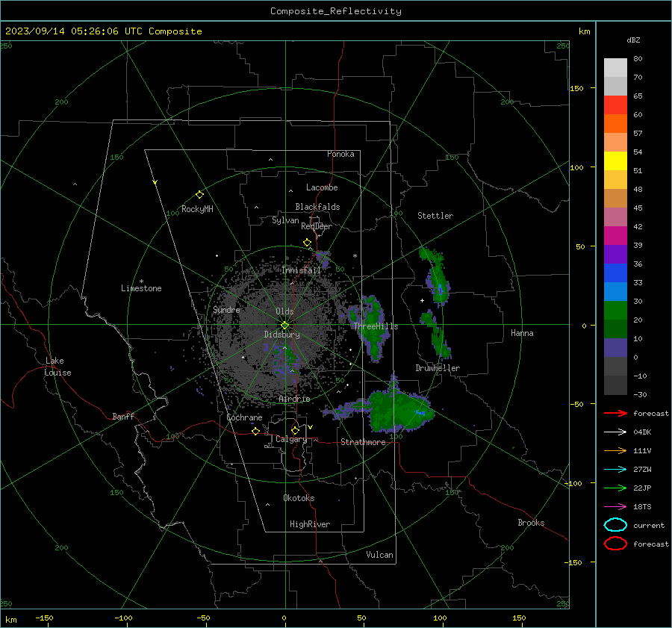672x628 pixels.
Task: Click the green 22JP arrow icon
Action: (615, 488)
